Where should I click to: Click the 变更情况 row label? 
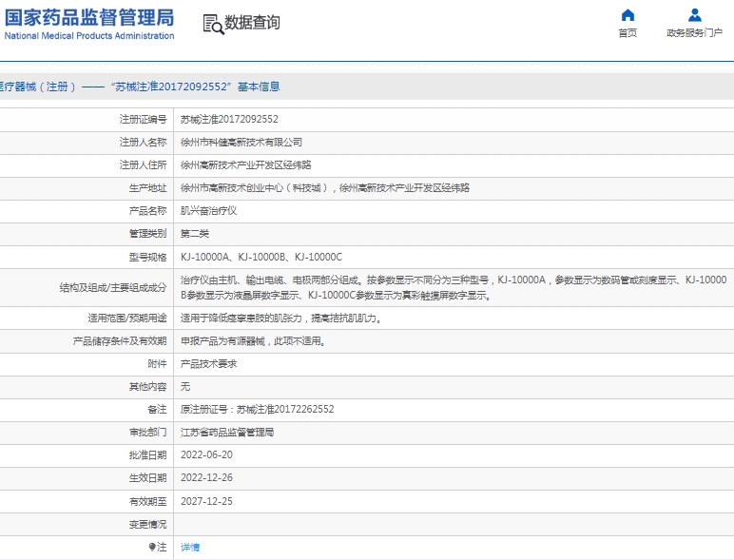point(148,525)
